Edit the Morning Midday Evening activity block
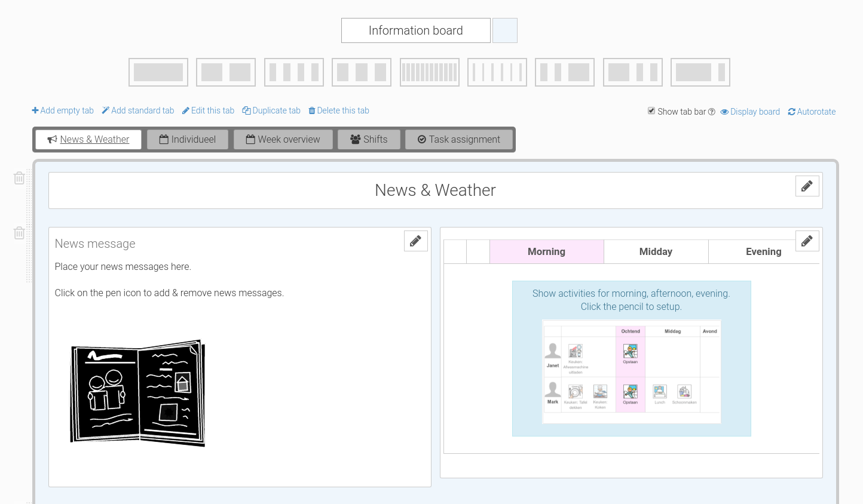The width and height of the screenshot is (863, 504). [x=807, y=241]
